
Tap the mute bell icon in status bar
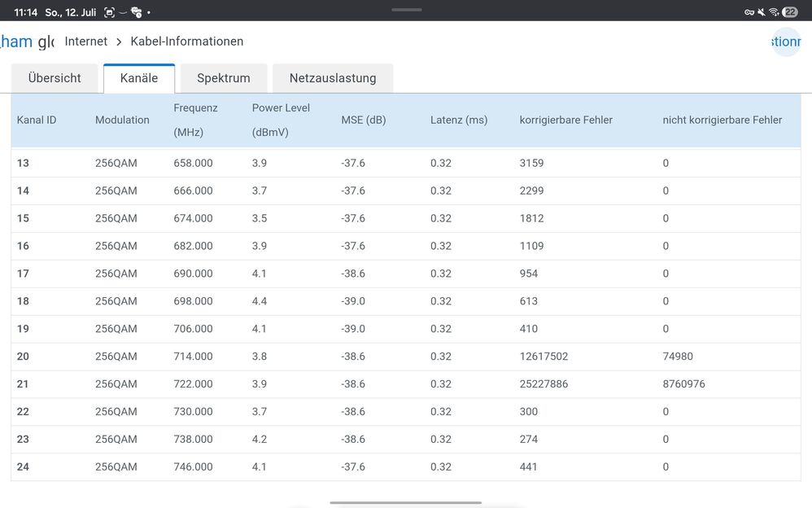pos(762,12)
